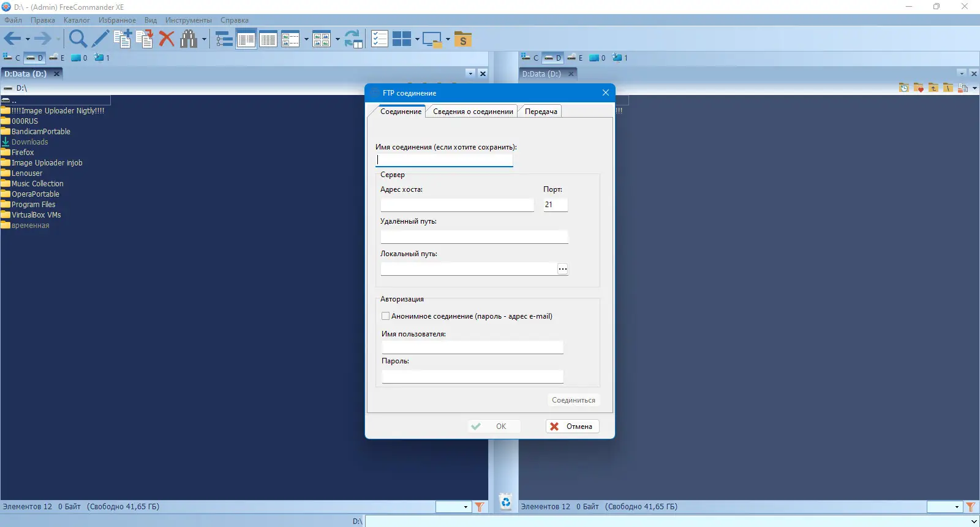
Task: Click the monitor with folder icon
Action: [432, 39]
